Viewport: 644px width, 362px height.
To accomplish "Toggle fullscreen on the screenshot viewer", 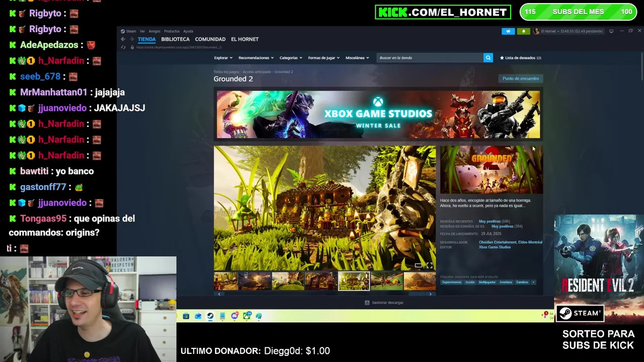I will (x=430, y=265).
